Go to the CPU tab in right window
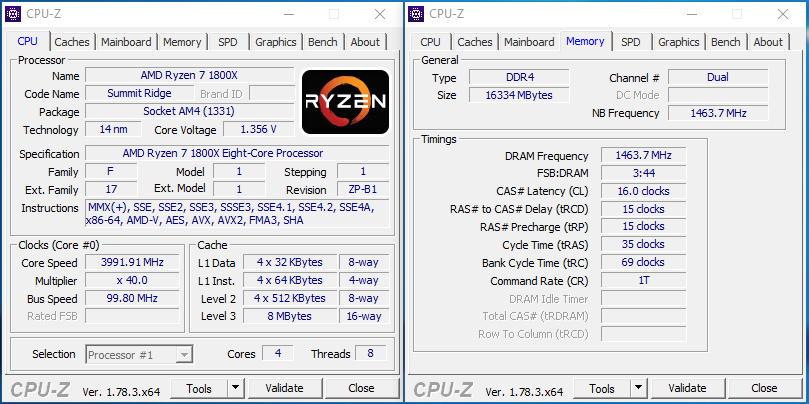 pyautogui.click(x=430, y=42)
